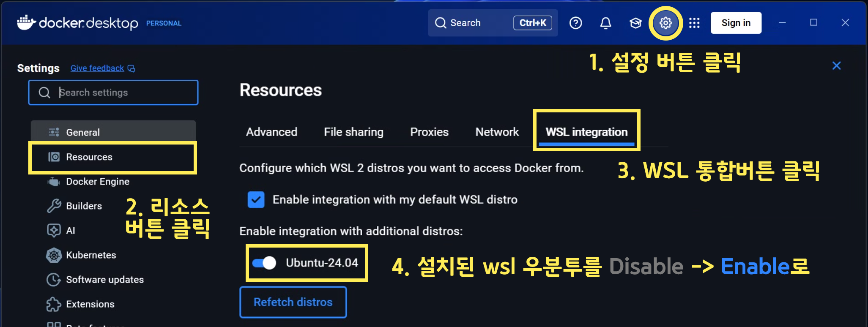The image size is (868, 327).
Task: Click the Ctrl+K shortcut badge
Action: tap(533, 23)
